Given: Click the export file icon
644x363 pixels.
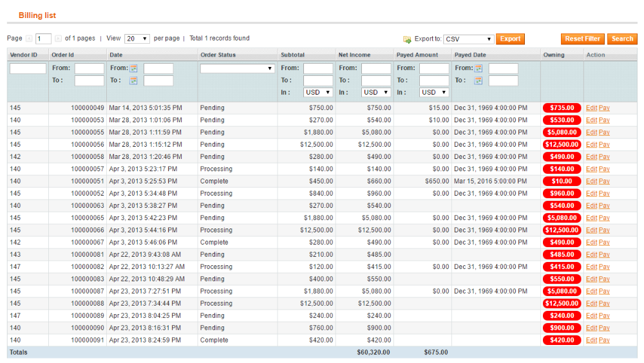Looking at the screenshot, I should click(x=407, y=39).
